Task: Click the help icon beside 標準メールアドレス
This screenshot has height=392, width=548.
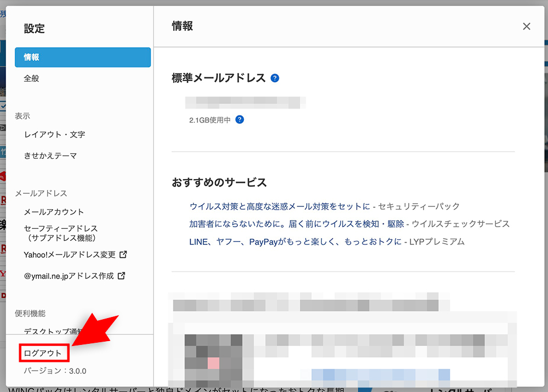Action: click(x=275, y=78)
